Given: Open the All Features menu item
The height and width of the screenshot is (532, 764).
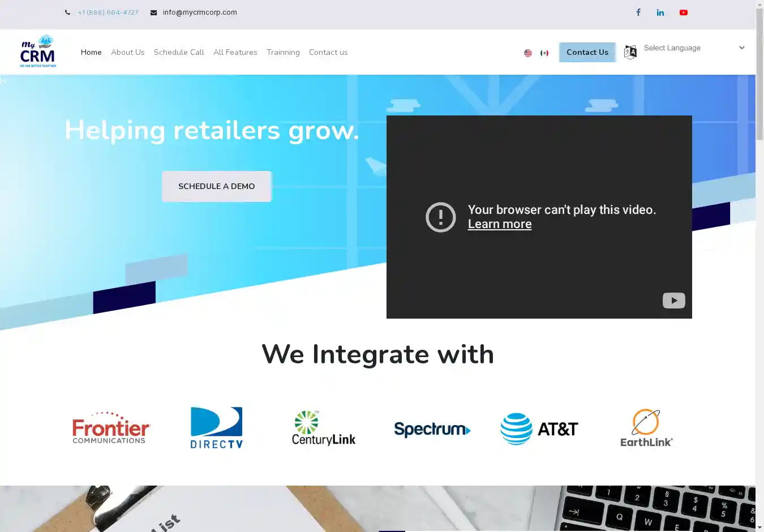Looking at the screenshot, I should (235, 52).
